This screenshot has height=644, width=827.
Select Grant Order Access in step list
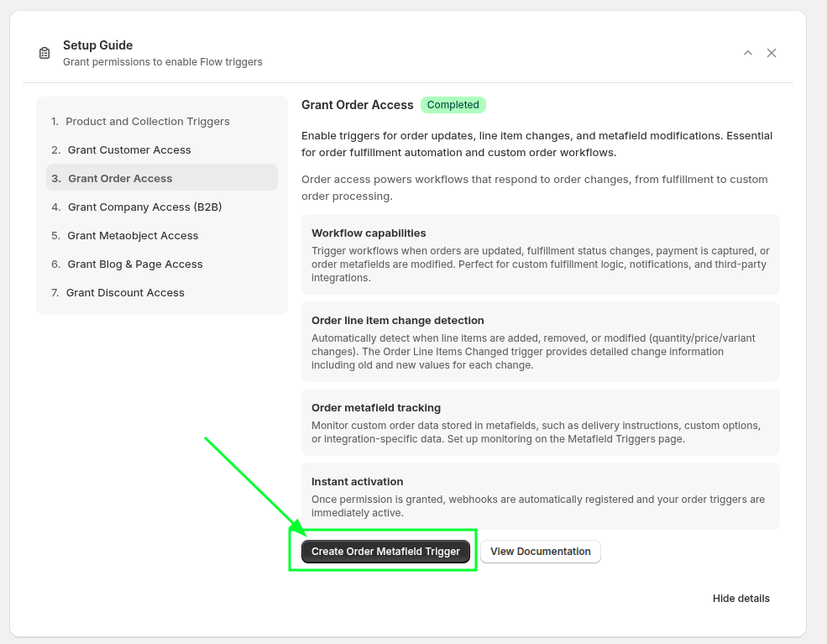(x=120, y=179)
